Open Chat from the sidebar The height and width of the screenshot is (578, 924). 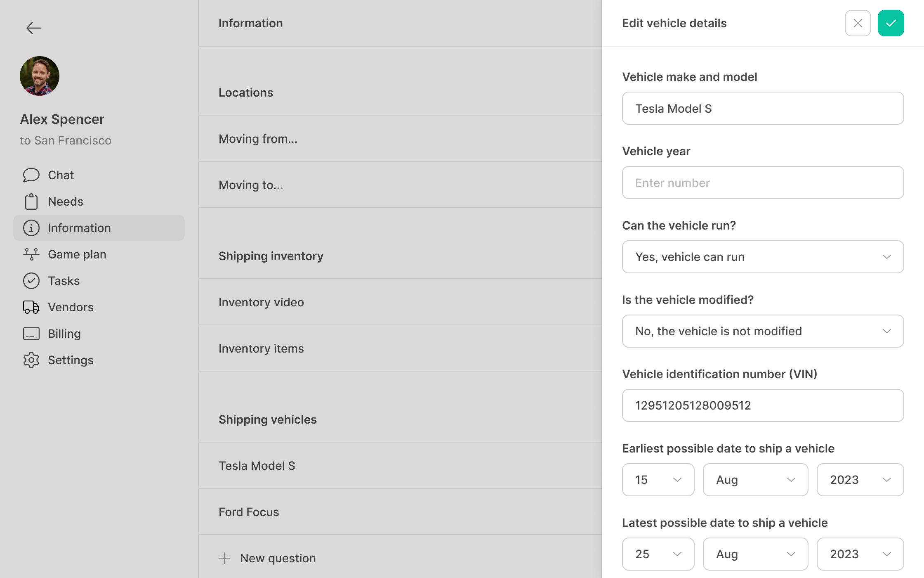click(61, 175)
